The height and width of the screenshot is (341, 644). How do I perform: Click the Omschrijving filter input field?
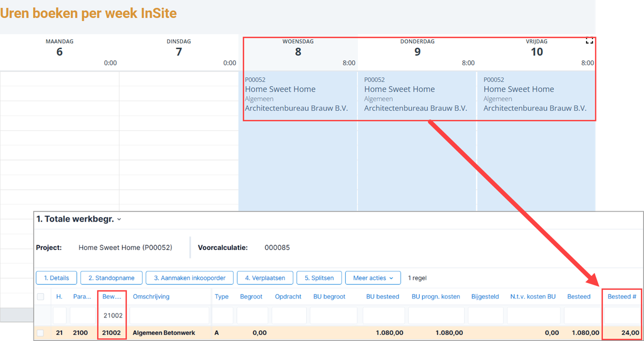tap(169, 315)
